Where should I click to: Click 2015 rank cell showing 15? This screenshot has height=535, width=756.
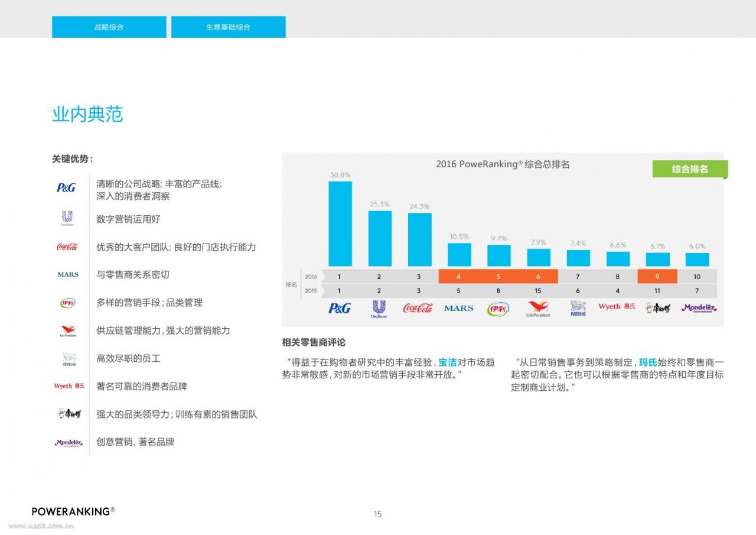[x=538, y=291]
